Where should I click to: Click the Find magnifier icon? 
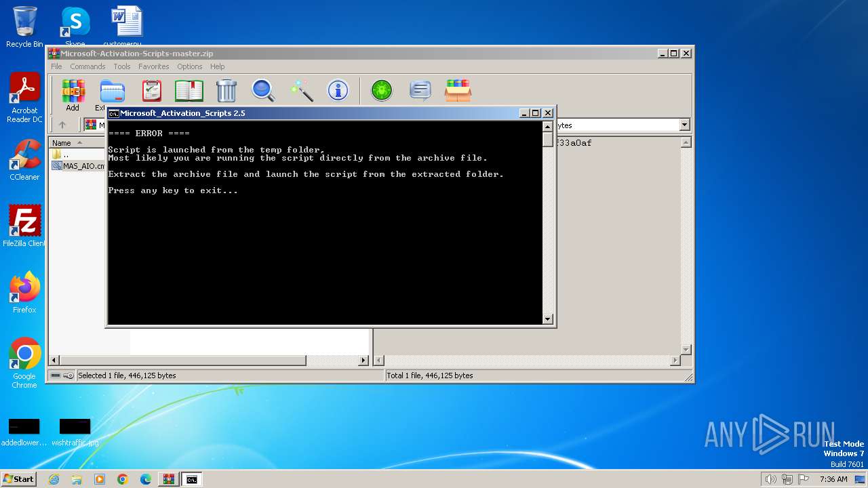point(263,91)
